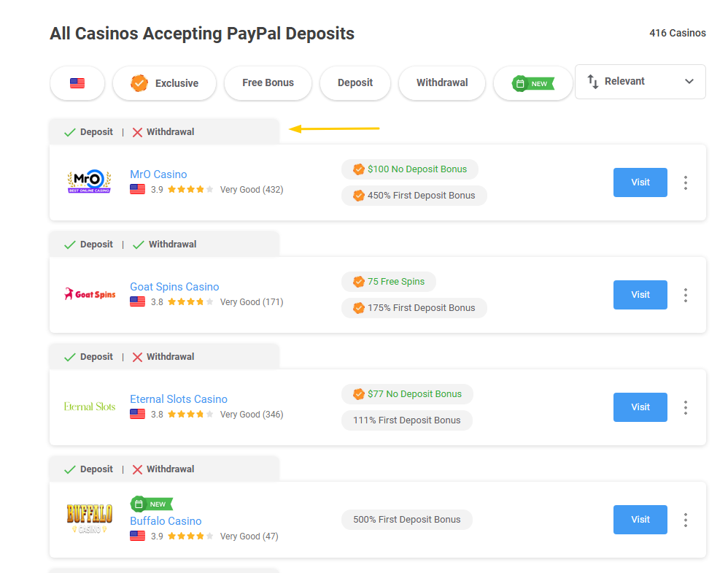The image size is (728, 573).
Task: Click the Withdrawal checkmark on Goat Spins
Action: pos(138,244)
